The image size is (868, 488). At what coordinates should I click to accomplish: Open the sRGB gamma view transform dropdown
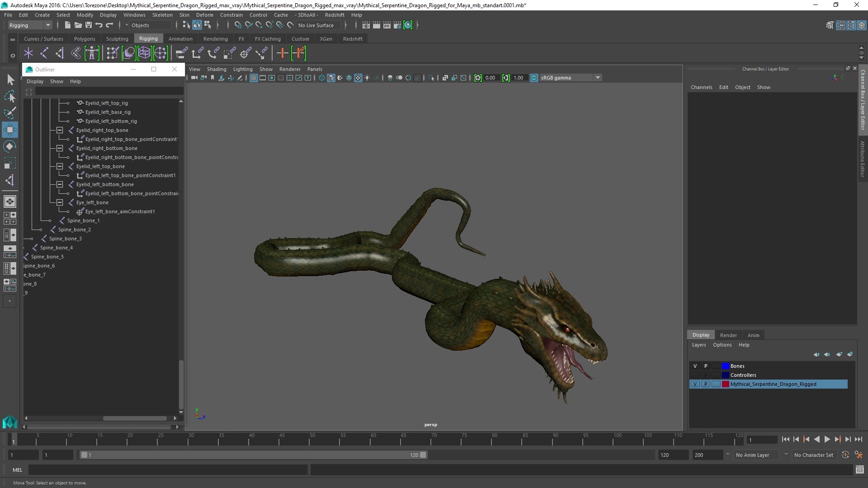click(x=571, y=78)
